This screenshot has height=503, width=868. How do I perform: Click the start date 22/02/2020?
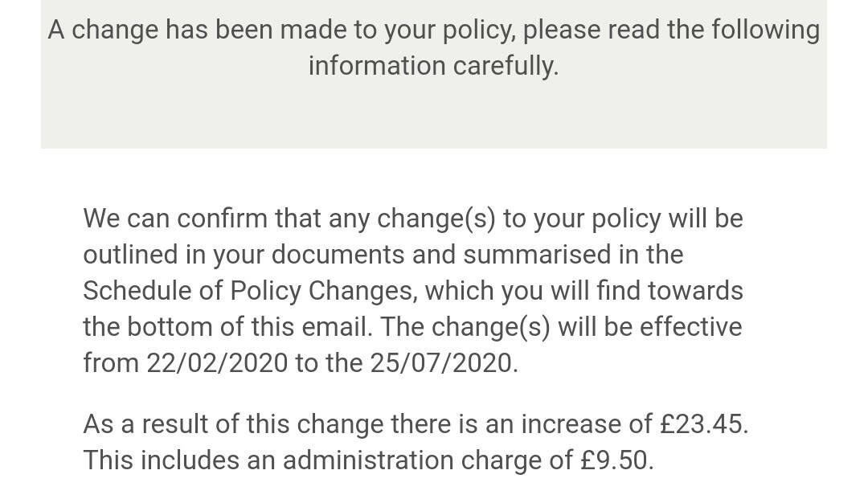(217, 363)
